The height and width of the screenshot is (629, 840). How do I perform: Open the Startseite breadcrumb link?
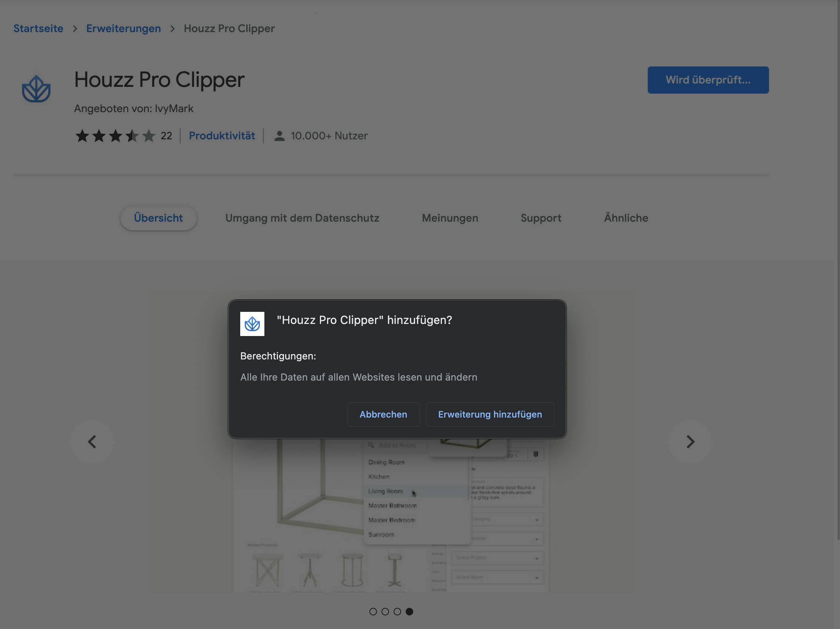(x=38, y=28)
